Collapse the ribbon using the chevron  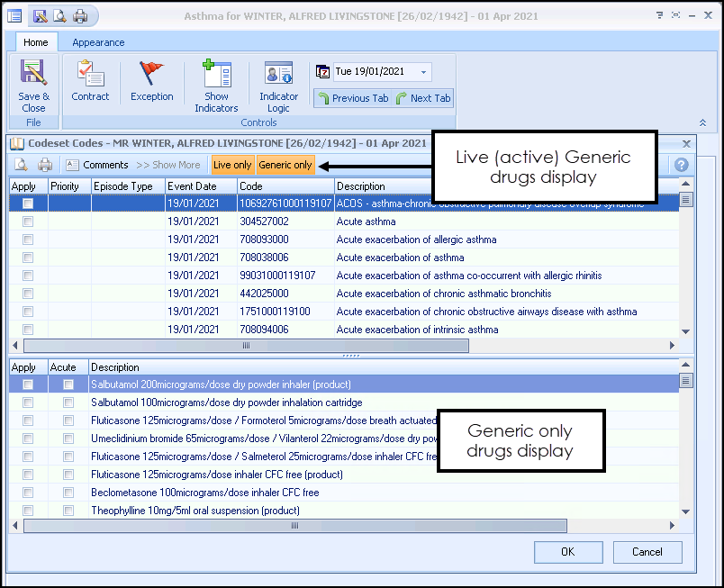point(702,122)
